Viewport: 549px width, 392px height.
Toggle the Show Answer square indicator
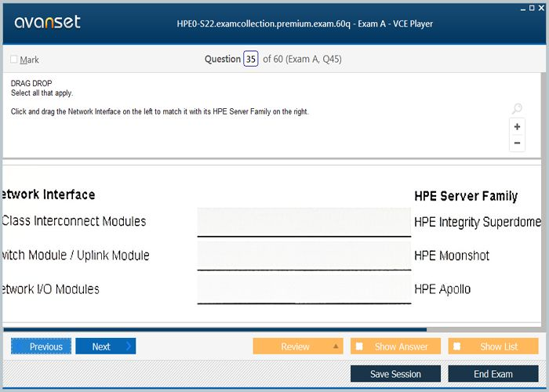tap(359, 347)
